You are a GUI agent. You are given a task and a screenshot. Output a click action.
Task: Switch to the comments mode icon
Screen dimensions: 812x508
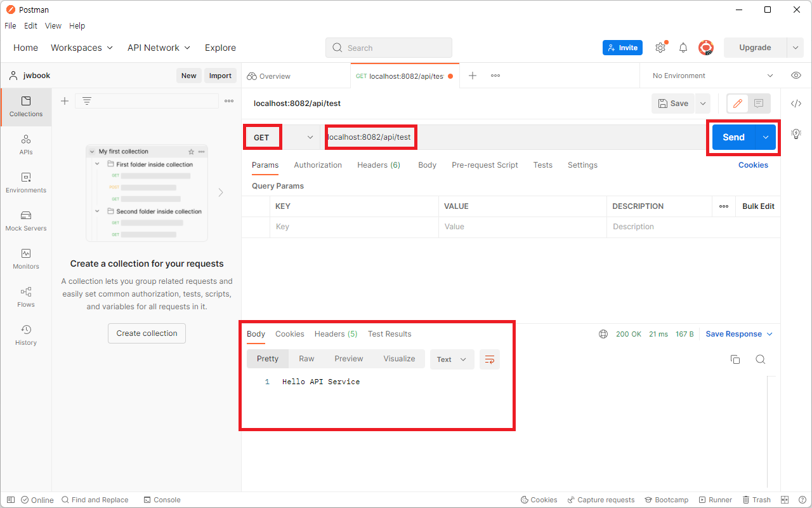tap(759, 104)
